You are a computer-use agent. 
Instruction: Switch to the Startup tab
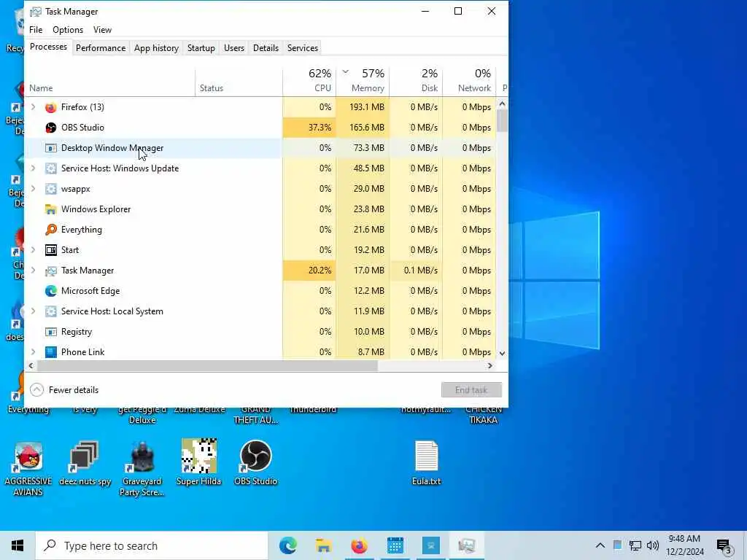[x=201, y=48]
